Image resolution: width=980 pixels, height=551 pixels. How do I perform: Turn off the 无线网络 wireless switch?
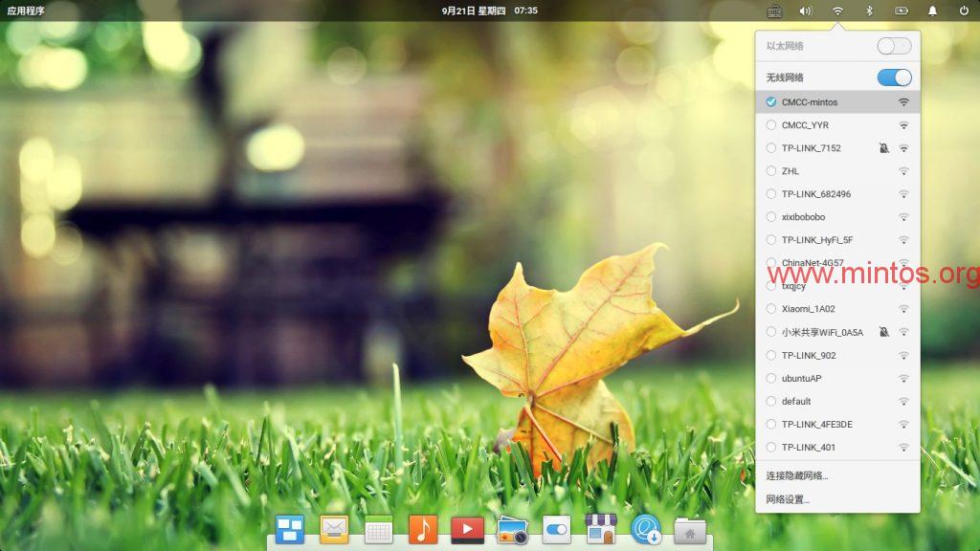894,77
